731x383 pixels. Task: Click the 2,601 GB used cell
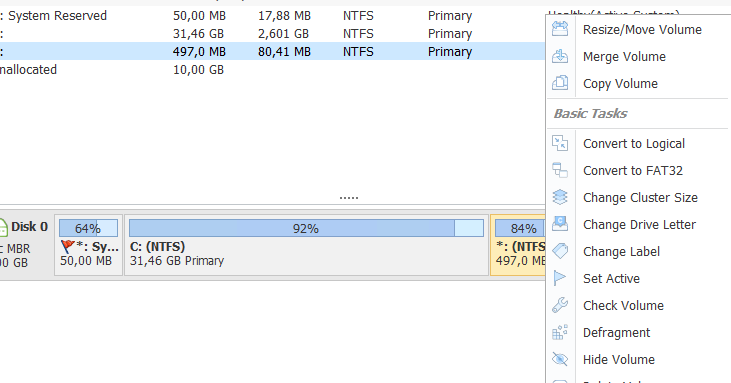[283, 34]
